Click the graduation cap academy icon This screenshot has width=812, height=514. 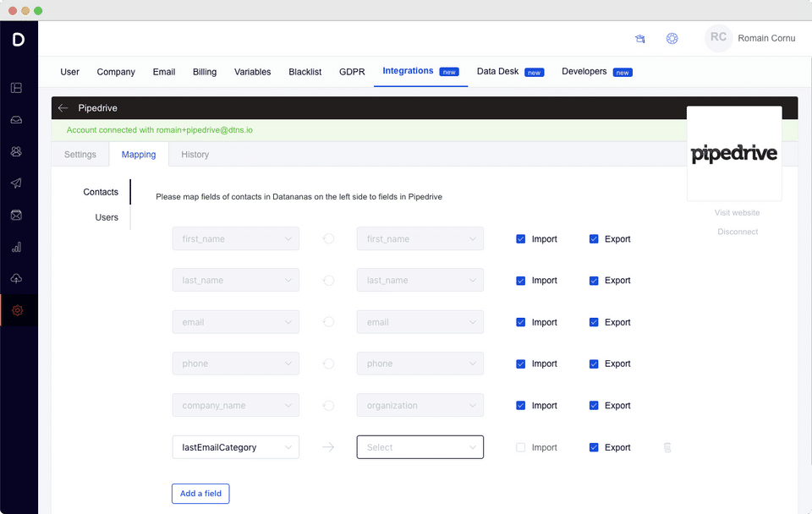[640, 39]
